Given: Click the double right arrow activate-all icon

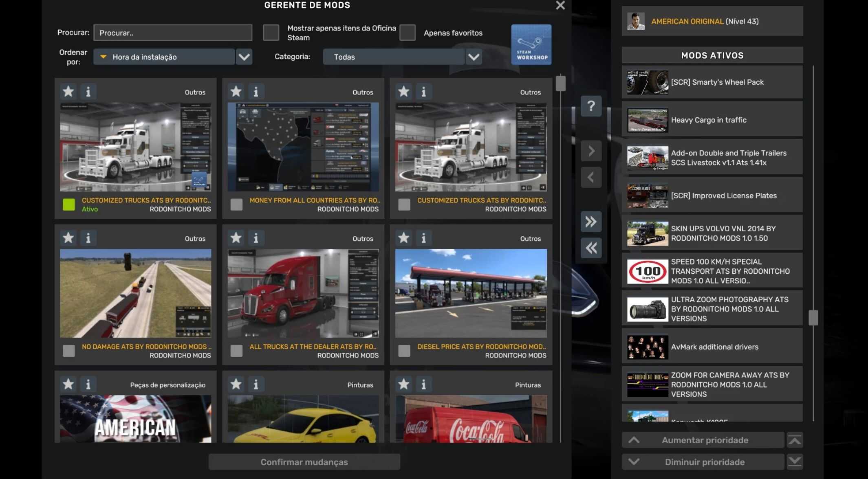Looking at the screenshot, I should coord(591,222).
